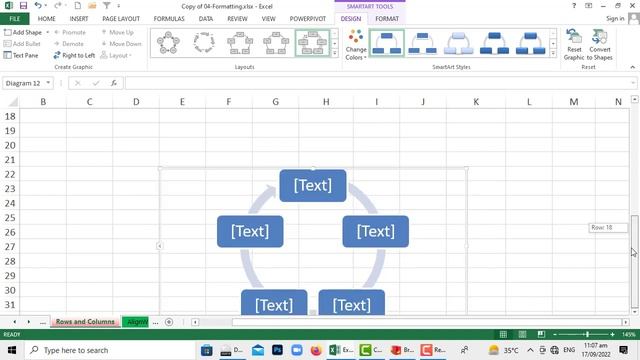
Task: Click the Open folder icon in title bar
Action: click(92, 6)
